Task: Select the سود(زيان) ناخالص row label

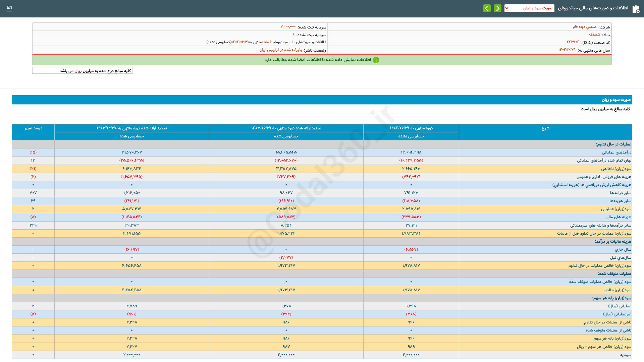Action: coord(616,169)
